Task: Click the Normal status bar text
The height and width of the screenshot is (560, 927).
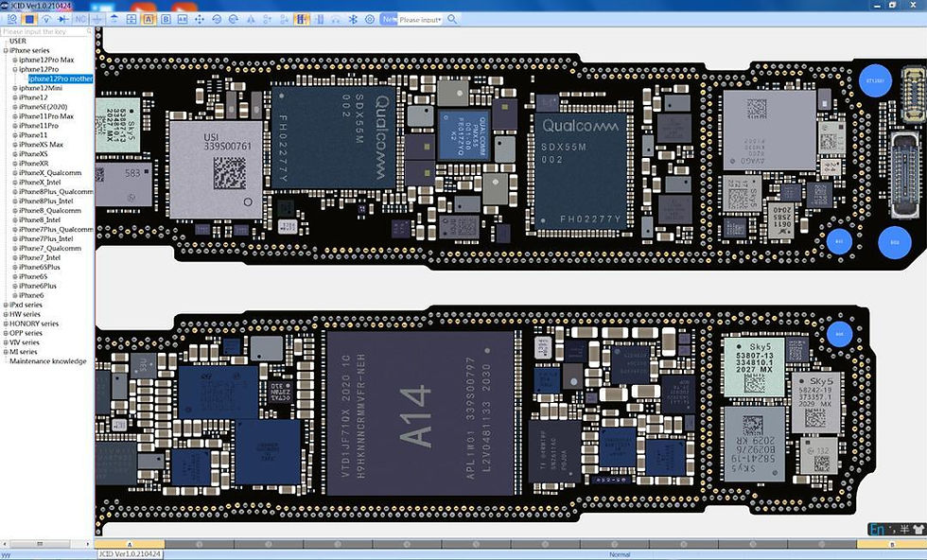Action: pyautogui.click(x=620, y=554)
